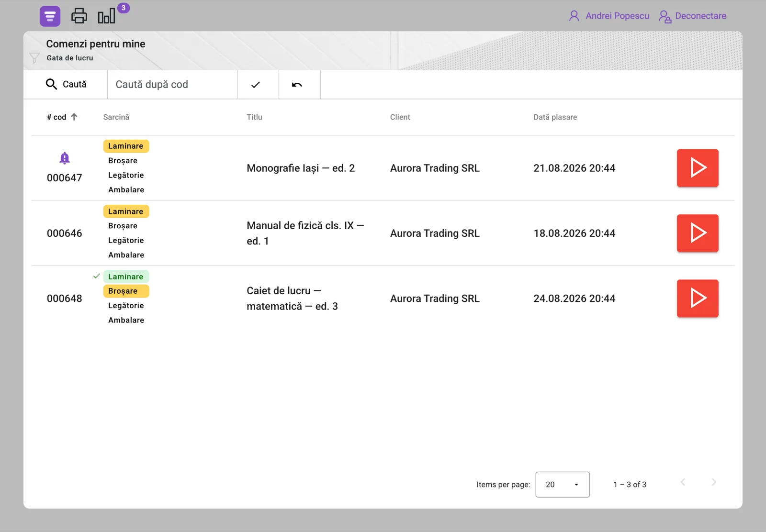Click the bell alert on order 000647

[65, 158]
